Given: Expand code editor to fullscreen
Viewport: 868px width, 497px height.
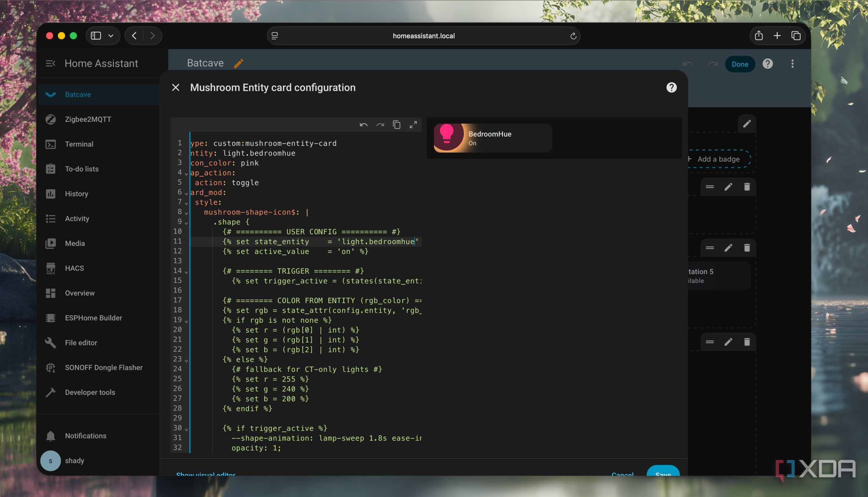Looking at the screenshot, I should 413,125.
